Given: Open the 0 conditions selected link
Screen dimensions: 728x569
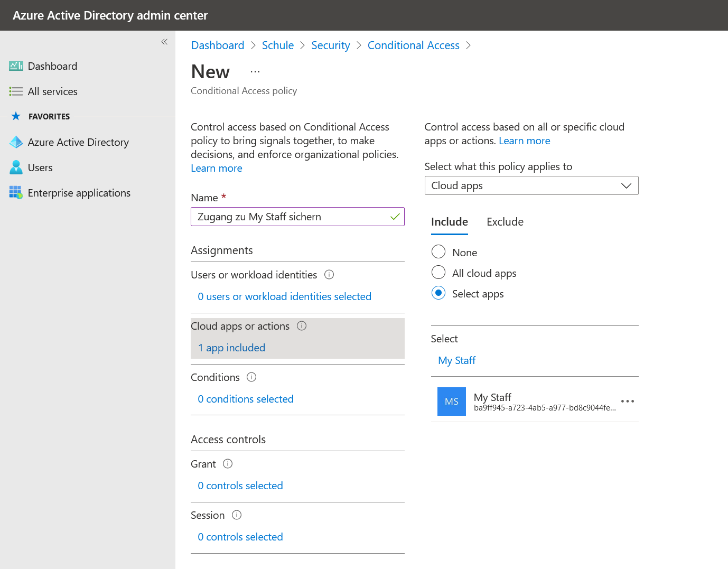Looking at the screenshot, I should coord(246,399).
